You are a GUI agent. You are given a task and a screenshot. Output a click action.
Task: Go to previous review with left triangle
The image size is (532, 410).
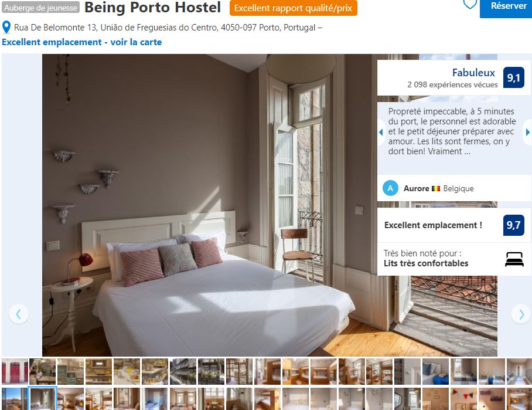pyautogui.click(x=381, y=132)
